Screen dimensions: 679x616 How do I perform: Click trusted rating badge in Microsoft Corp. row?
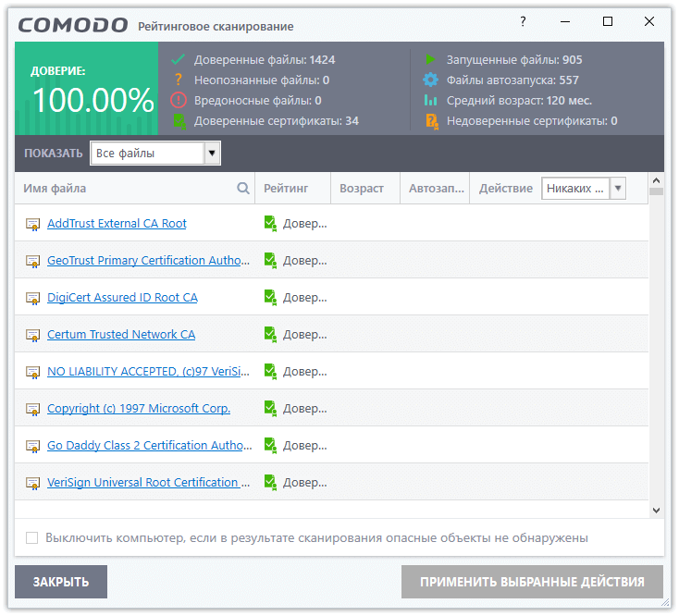click(271, 409)
